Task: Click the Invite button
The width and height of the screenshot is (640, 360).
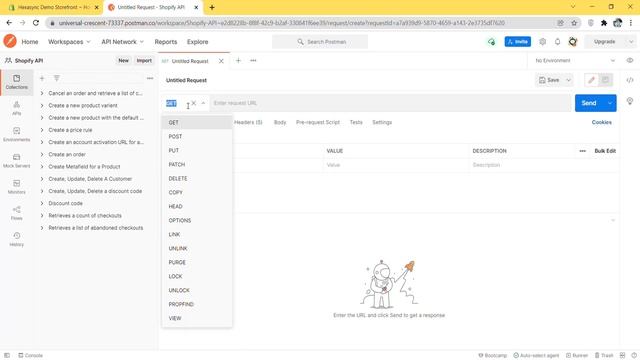Action: (518, 42)
